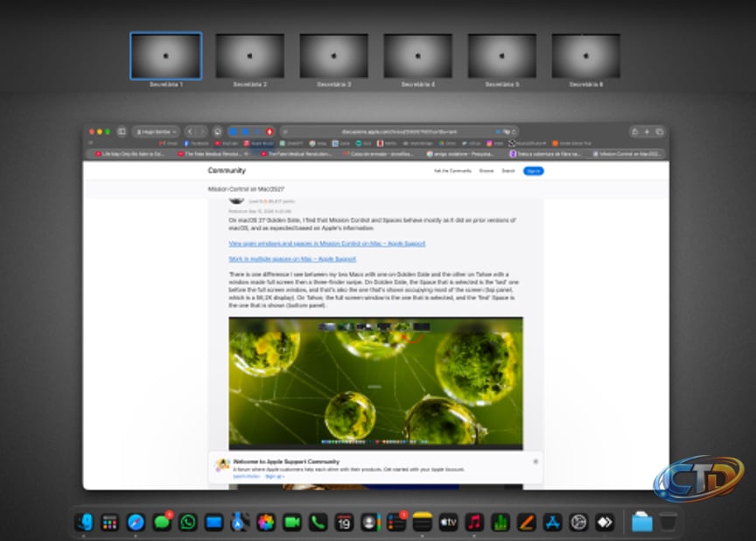The height and width of the screenshot is (541, 756).
Task: Switch to Mission Control on Mac tab
Action: click(626, 154)
